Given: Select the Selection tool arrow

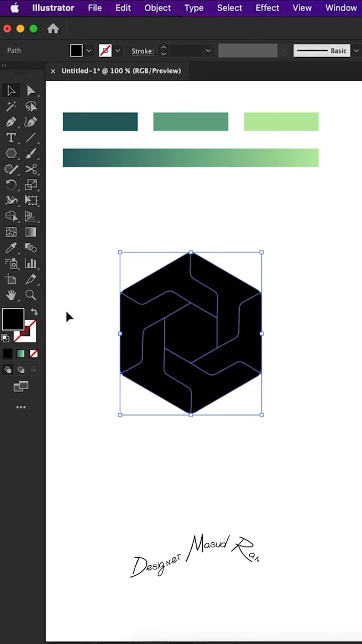Looking at the screenshot, I should [x=11, y=91].
